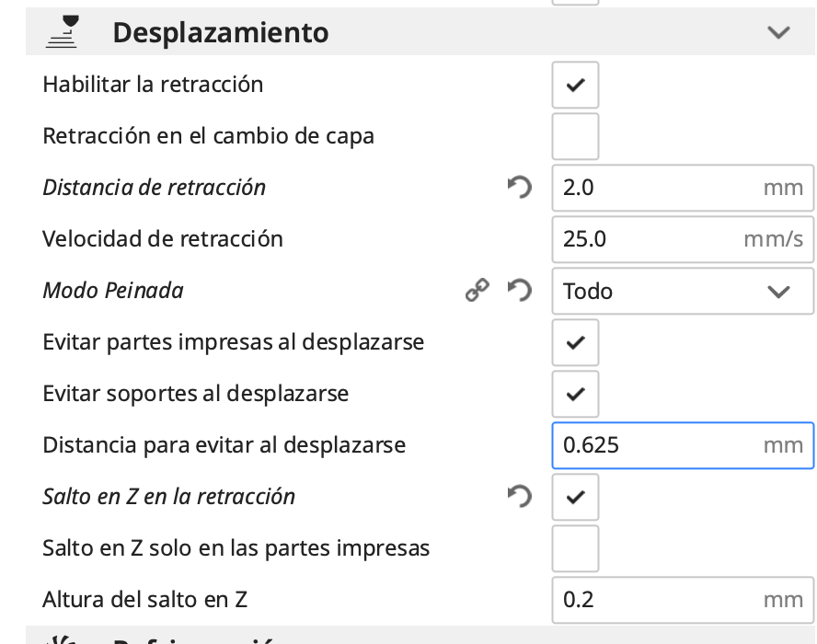Reset Distancia de retracción to default
817x644 pixels.
point(520,188)
